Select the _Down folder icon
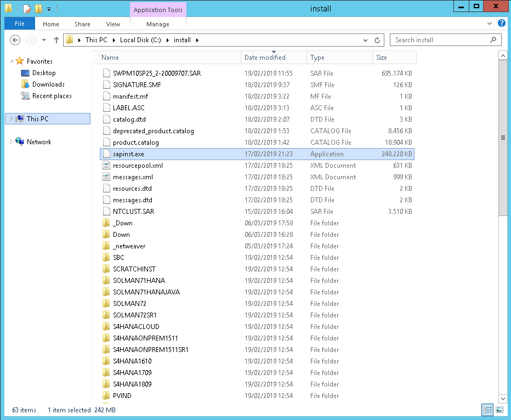The height and width of the screenshot is (420, 511). coord(106,223)
